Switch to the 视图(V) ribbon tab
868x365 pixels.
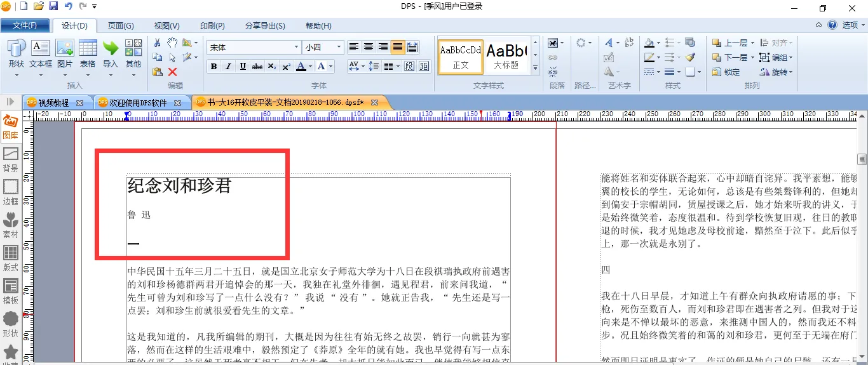pyautogui.click(x=166, y=25)
